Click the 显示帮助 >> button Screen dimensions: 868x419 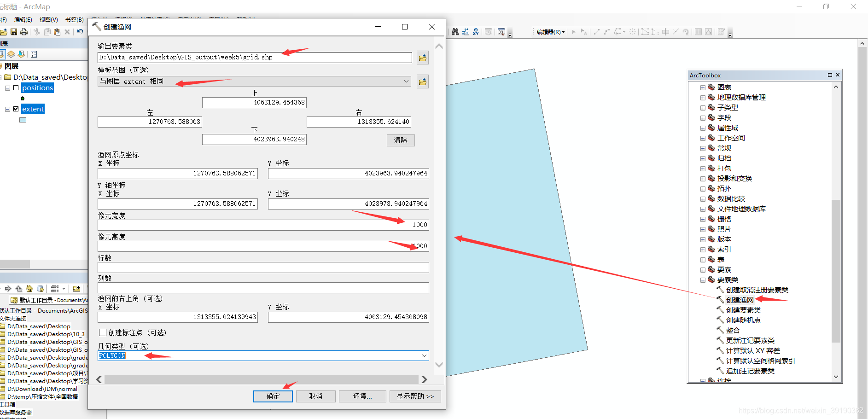tap(415, 396)
